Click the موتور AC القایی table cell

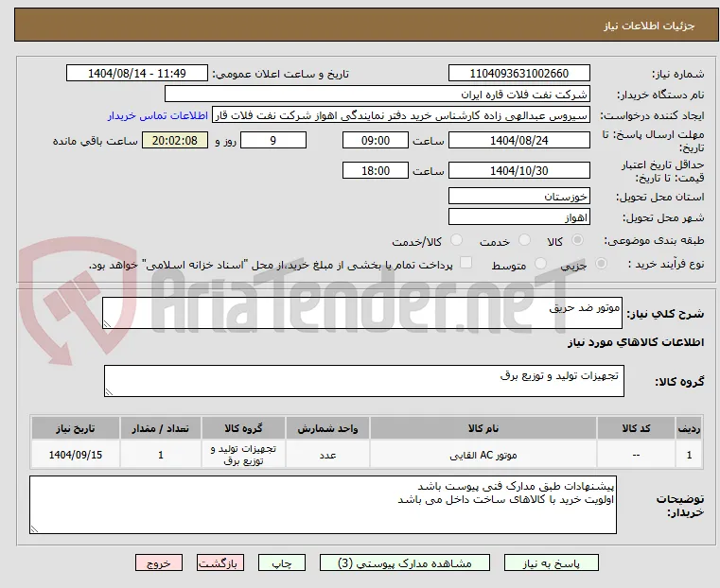(x=483, y=455)
